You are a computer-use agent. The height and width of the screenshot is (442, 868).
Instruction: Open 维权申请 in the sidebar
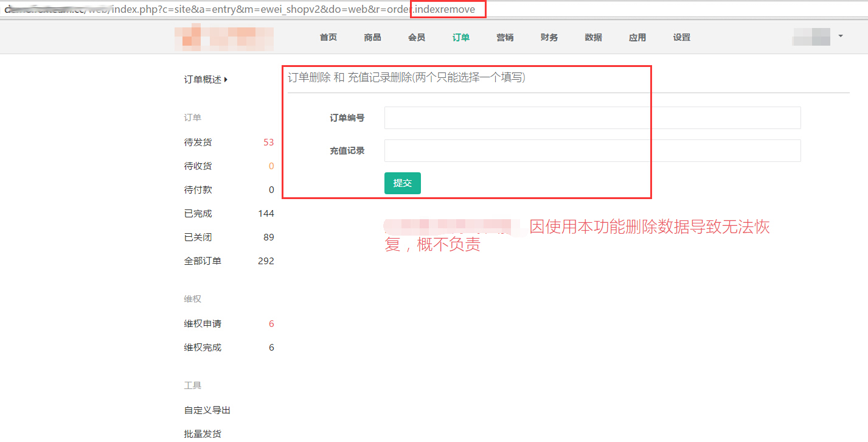[x=203, y=324]
